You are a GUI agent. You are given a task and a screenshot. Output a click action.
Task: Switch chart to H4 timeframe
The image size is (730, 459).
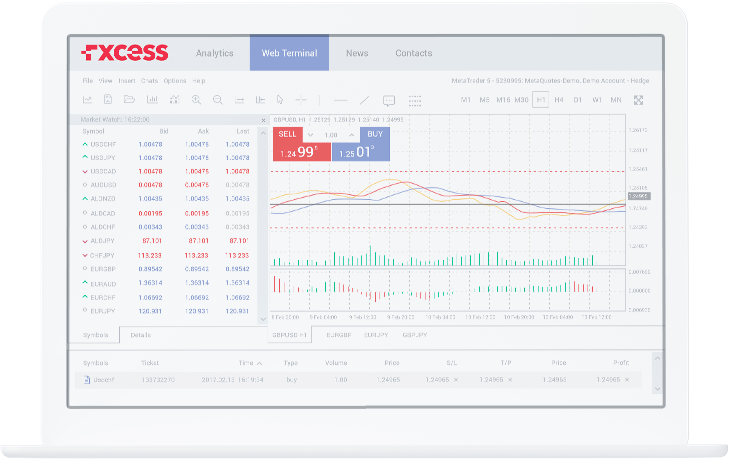pyautogui.click(x=559, y=100)
